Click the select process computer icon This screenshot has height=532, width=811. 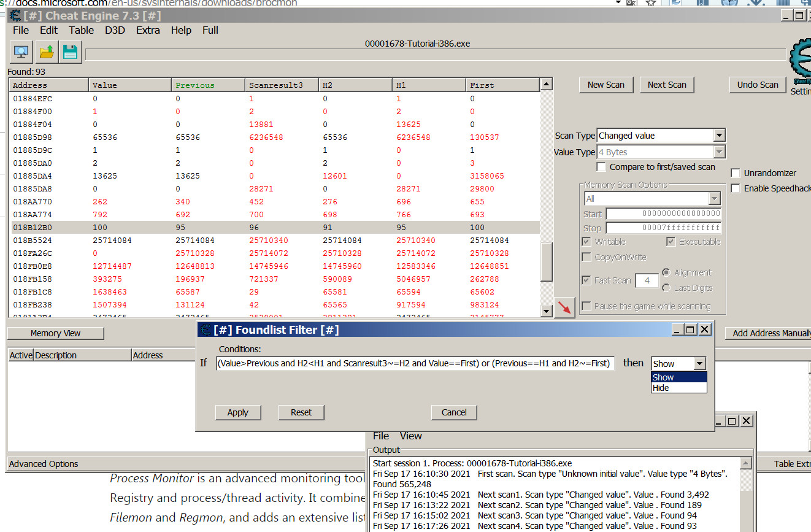(x=21, y=52)
